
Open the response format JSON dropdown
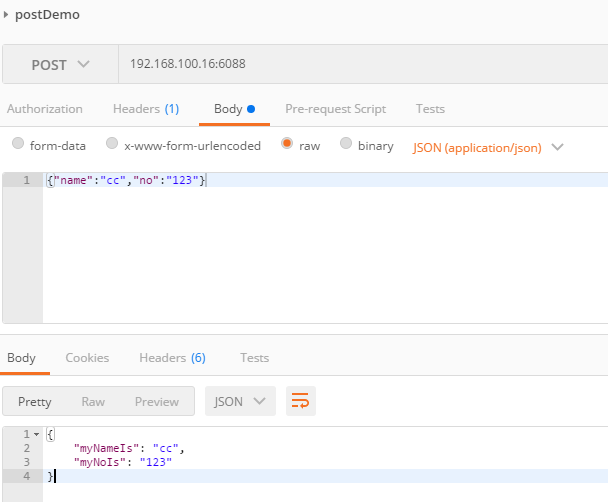click(x=240, y=401)
